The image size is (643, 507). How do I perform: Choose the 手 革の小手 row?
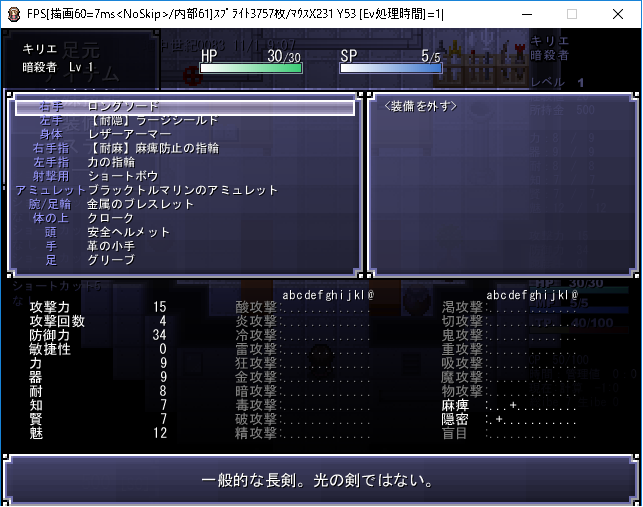coord(185,246)
